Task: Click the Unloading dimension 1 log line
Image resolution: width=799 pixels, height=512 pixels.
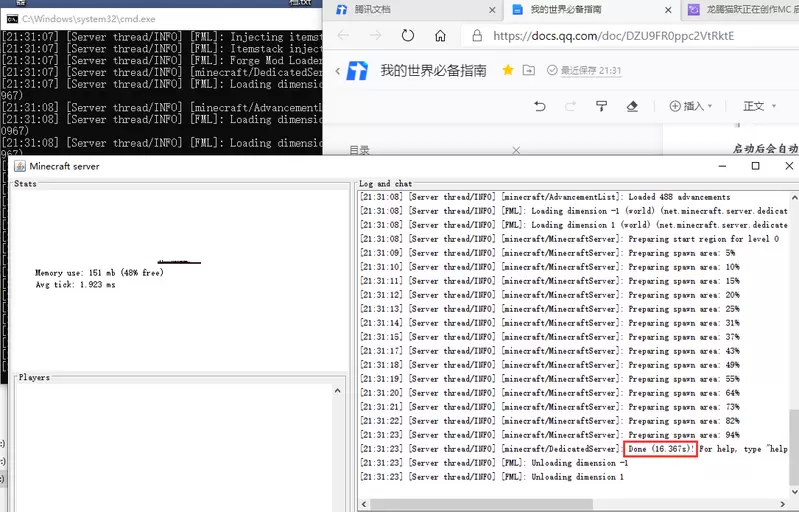Action: [x=492, y=477]
